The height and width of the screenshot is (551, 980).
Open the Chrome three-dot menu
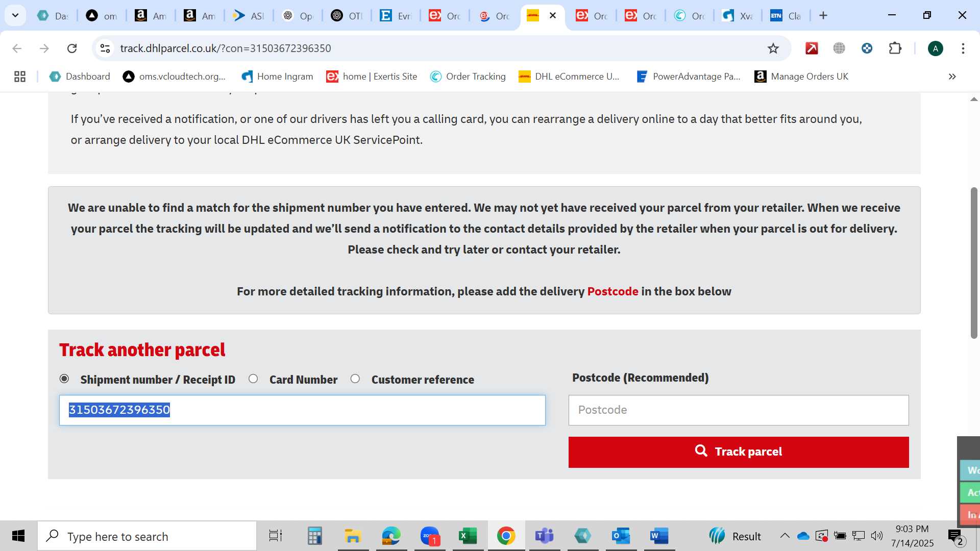(963, 48)
